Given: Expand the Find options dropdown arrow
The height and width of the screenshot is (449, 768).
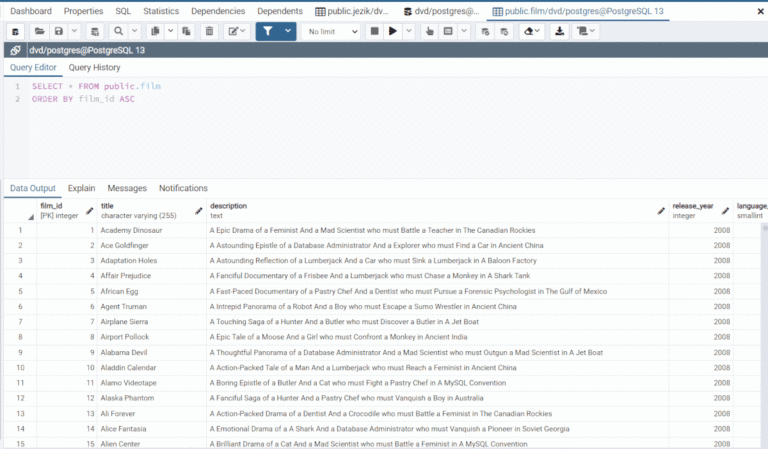Looking at the screenshot, I should pyautogui.click(x=135, y=32).
